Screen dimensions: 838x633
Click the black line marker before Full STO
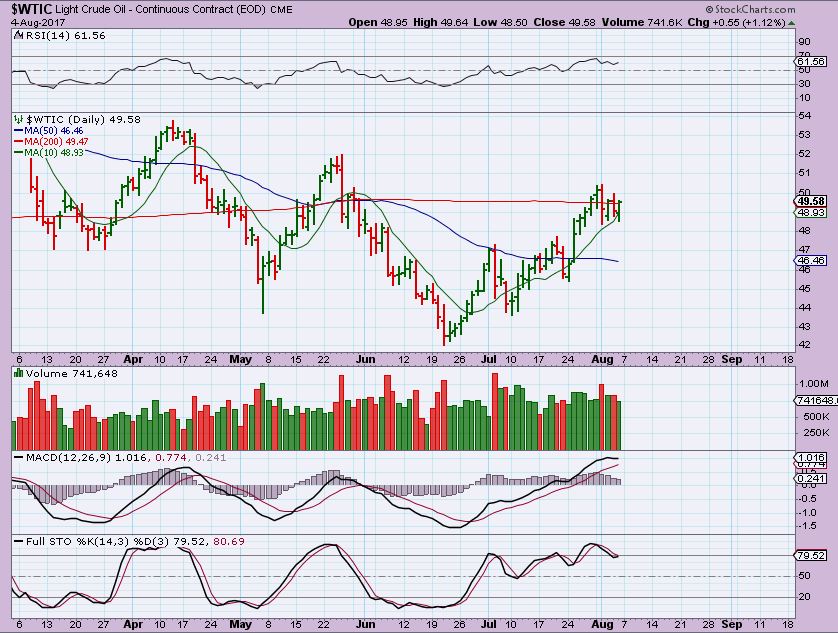18,542
